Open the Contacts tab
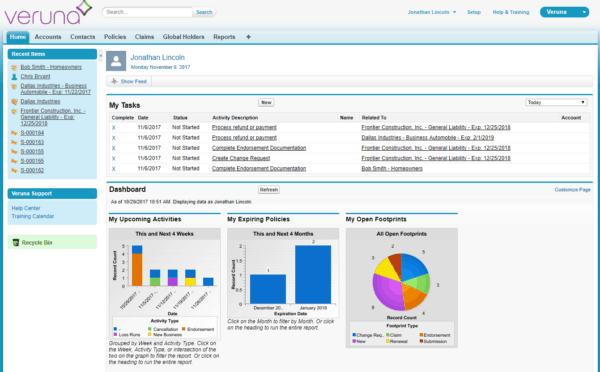Screen dimensions: 600x372 (x=83, y=37)
